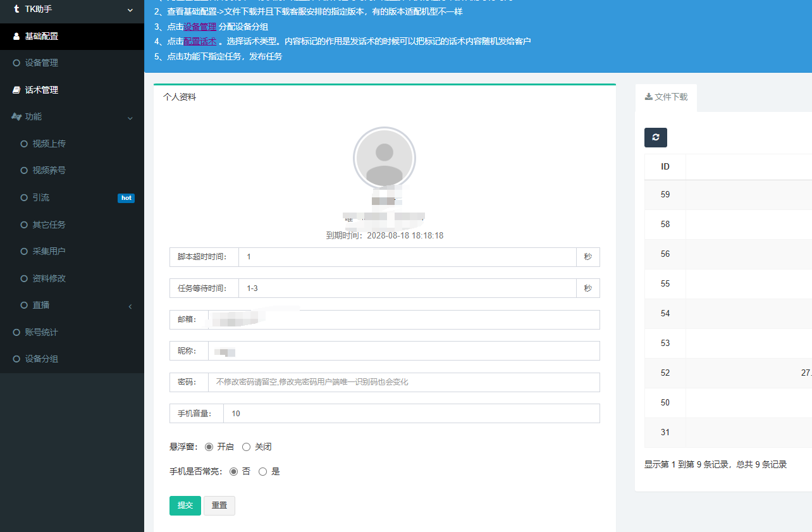Select 悬浮窗 开启 radio button
This screenshot has width=812, height=532.
click(x=209, y=447)
